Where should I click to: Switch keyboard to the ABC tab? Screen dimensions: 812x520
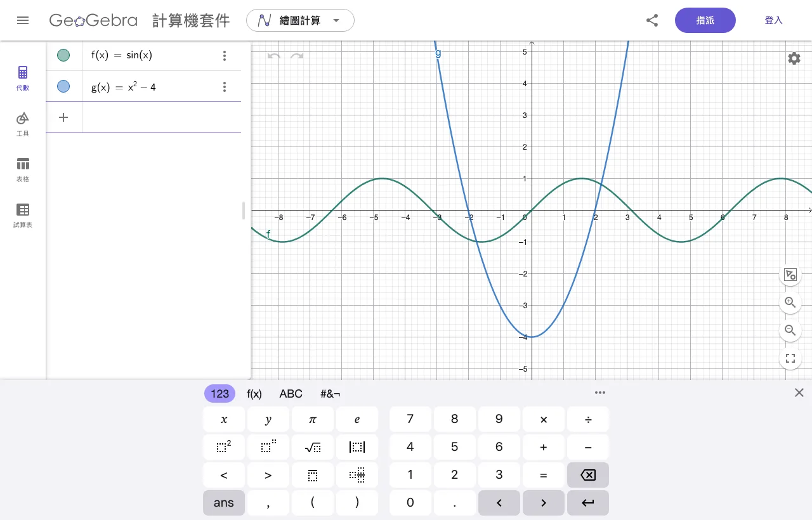click(x=291, y=394)
